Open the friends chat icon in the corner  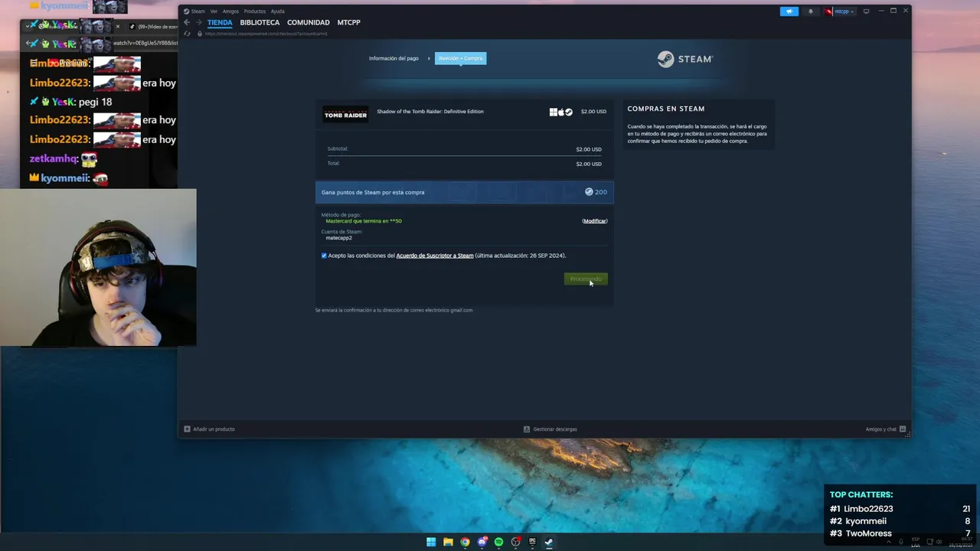point(903,429)
